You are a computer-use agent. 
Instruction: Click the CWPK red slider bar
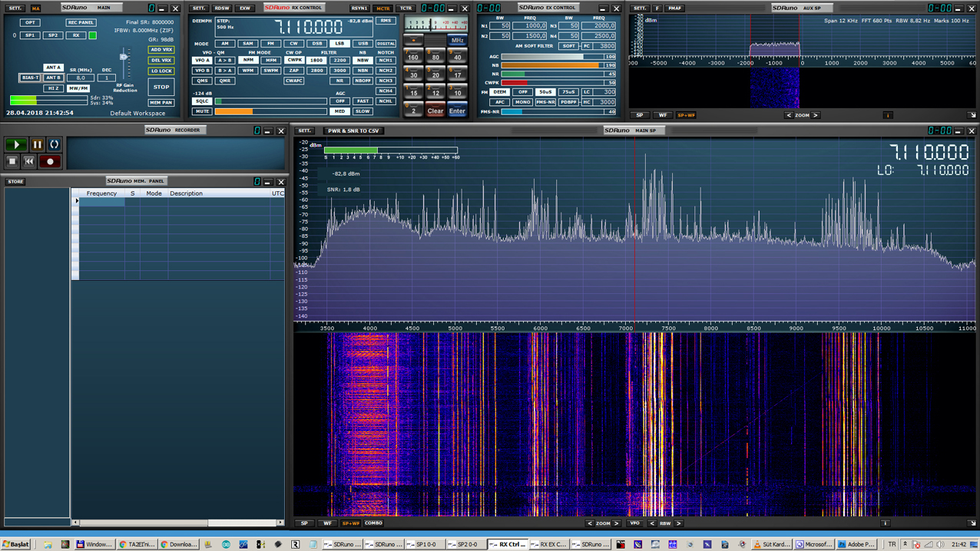pyautogui.click(x=558, y=83)
